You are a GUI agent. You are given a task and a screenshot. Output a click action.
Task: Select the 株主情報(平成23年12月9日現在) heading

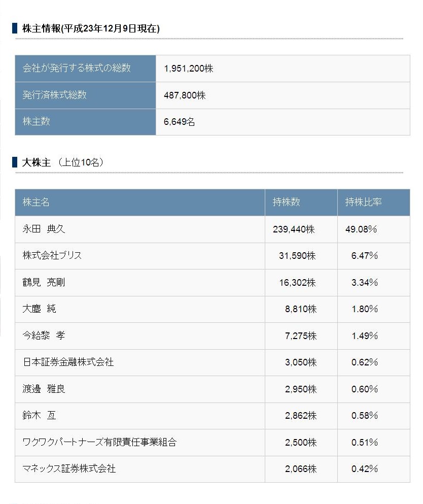click(91, 28)
